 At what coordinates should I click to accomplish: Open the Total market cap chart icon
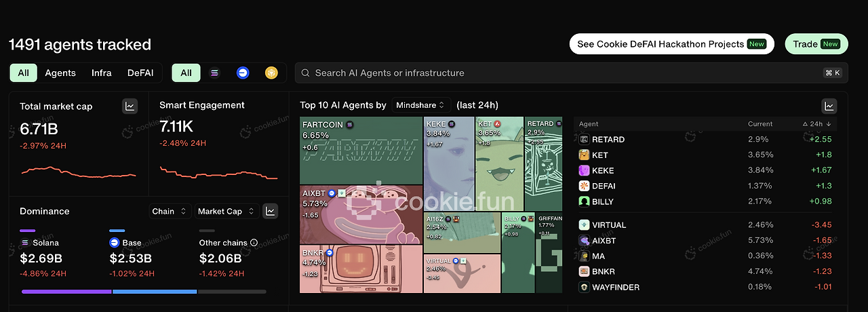(130, 106)
